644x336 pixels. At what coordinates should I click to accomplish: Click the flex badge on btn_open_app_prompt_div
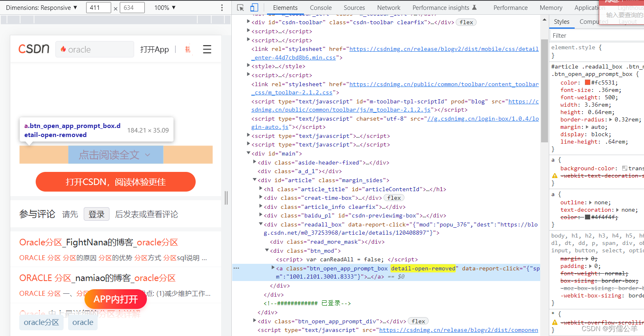(418, 321)
